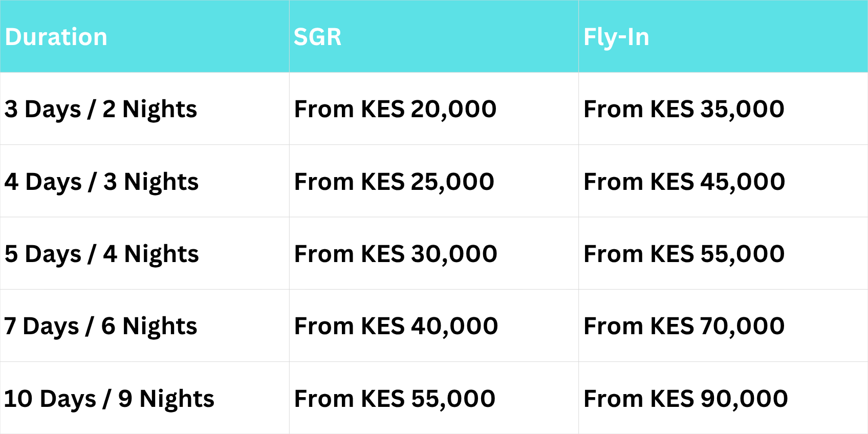Click the SGR price From KES 25,000

pyautogui.click(x=394, y=182)
